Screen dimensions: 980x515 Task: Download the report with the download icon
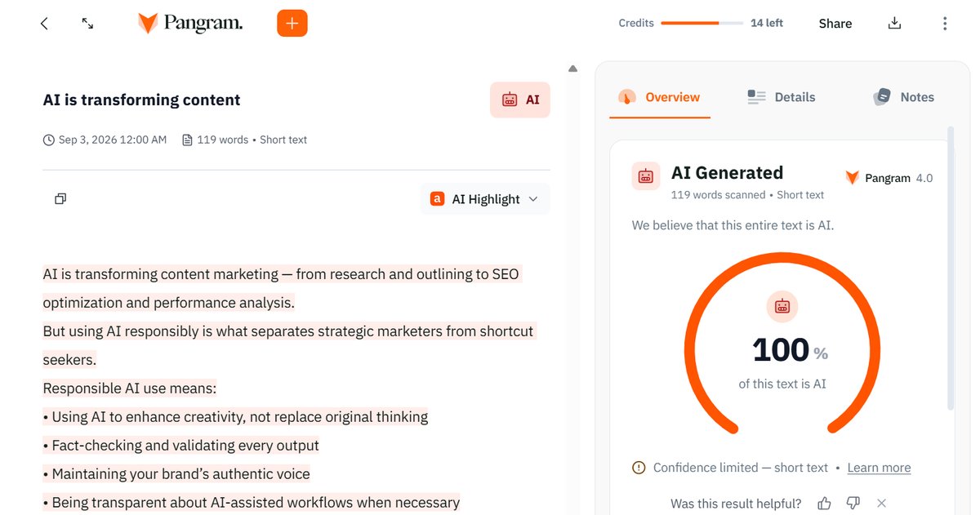pyautogui.click(x=894, y=24)
